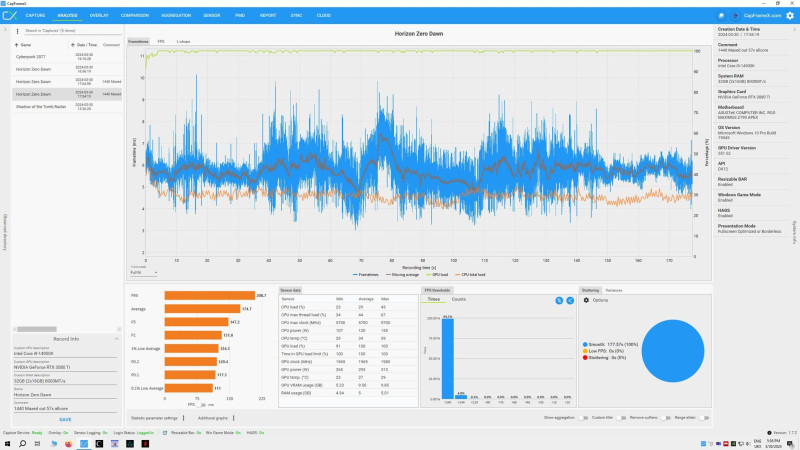Image resolution: width=800 pixels, height=450 pixels.
Task: Click the blue percent icon in FPS thresholds
Action: pyautogui.click(x=559, y=301)
